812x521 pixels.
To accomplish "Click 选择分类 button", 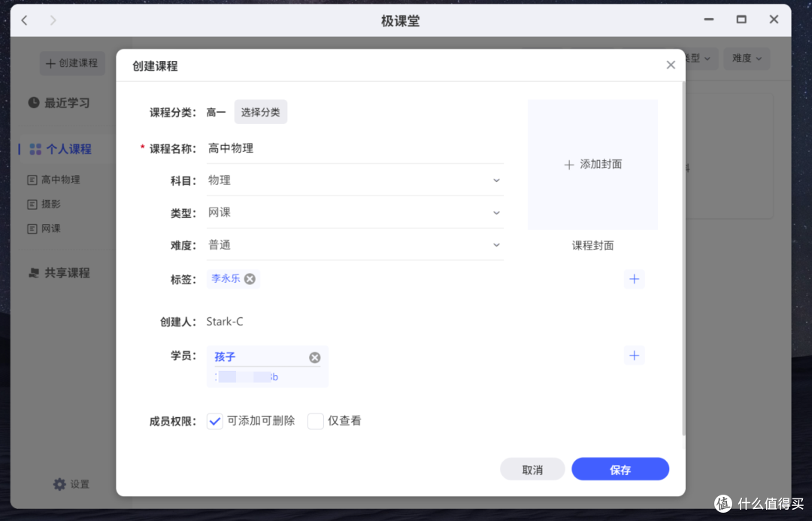I will coord(260,112).
